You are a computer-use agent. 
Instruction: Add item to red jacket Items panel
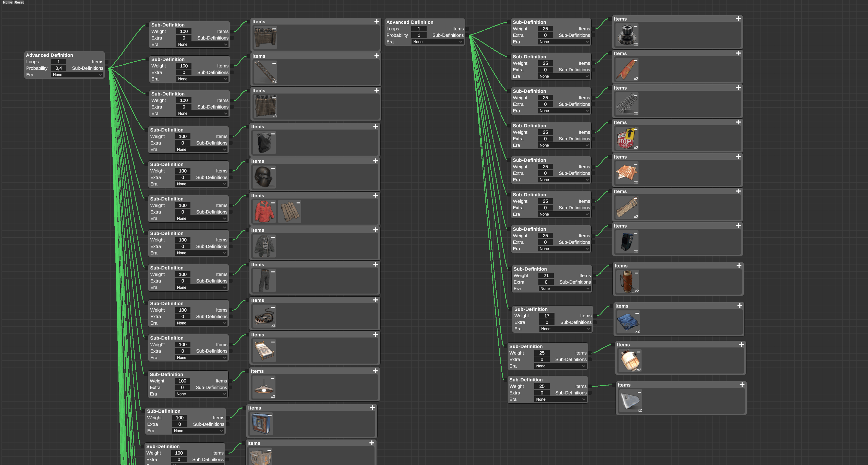(375, 195)
